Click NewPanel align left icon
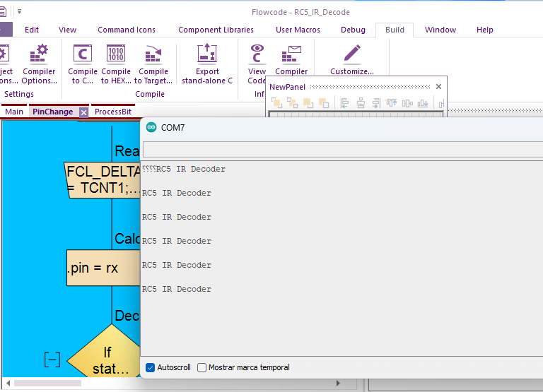This screenshot has height=392, width=543. [x=344, y=102]
